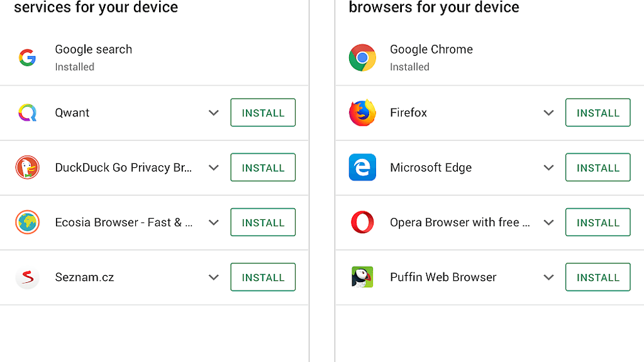Click the DuckDuckGo duck icon
This screenshot has width=644, height=362.
click(27, 168)
